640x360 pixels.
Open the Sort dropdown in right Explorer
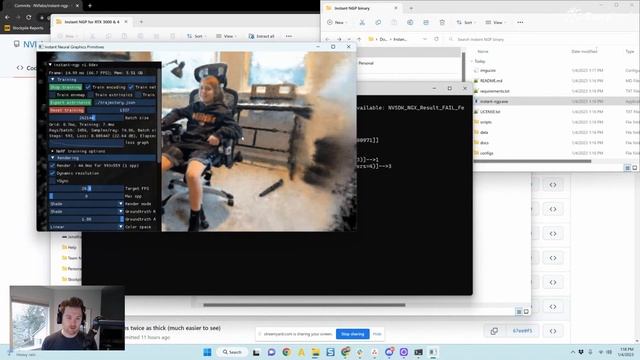pos(466,22)
